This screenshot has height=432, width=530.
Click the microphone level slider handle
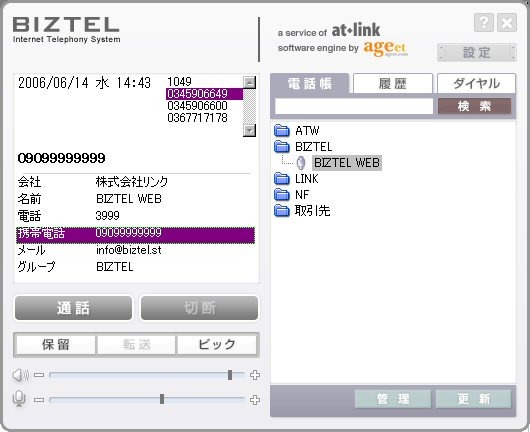[x=162, y=399]
